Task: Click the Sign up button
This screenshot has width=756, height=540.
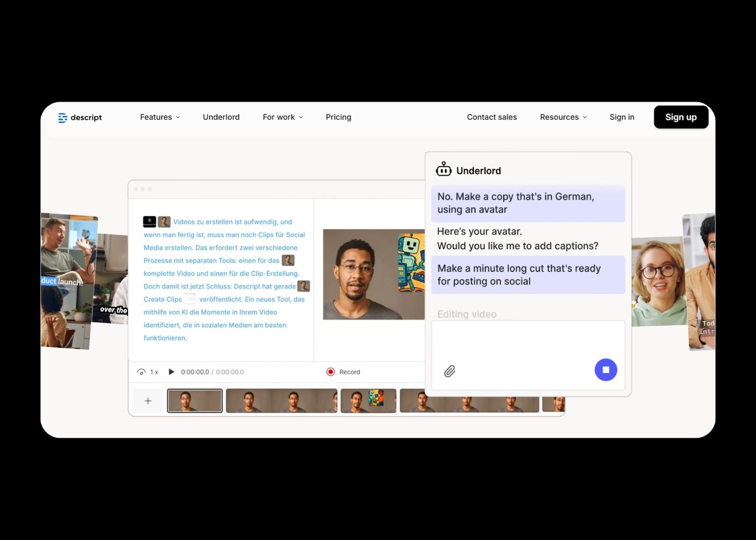Action: point(681,117)
